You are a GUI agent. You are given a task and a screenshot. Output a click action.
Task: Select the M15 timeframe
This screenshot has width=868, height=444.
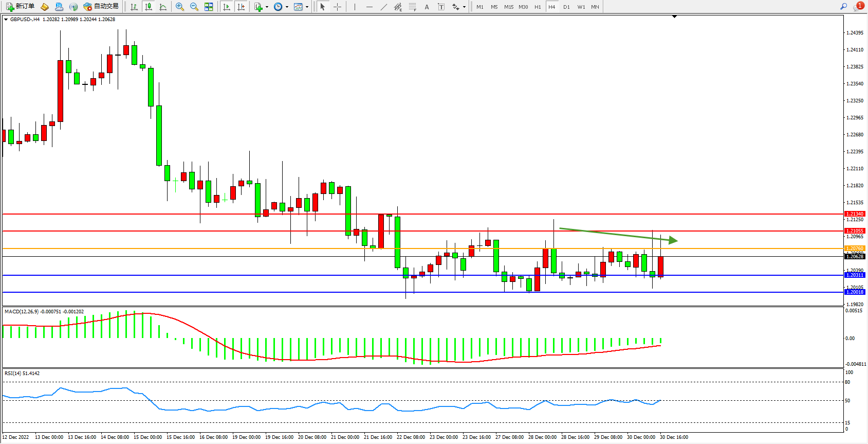[509, 7]
